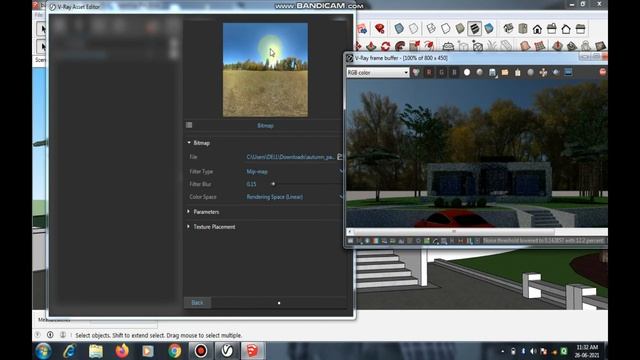Expand the Texture Placement section
This screenshot has width=640, height=360.
189,227
